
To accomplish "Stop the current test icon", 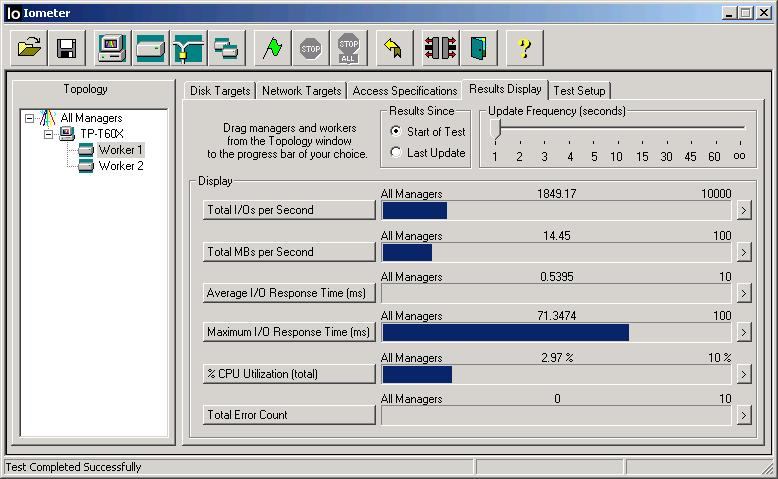I will 311,48.
